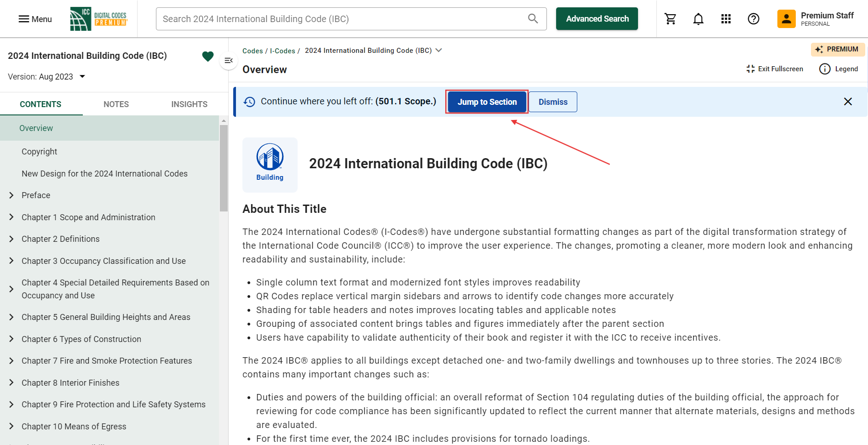Switch to the NOTES tab
This screenshot has height=445, width=868.
[x=116, y=104]
